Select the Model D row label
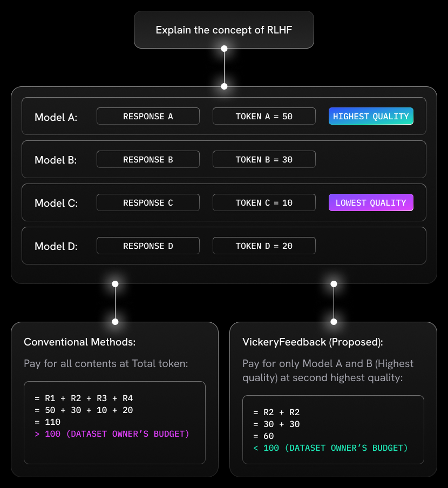 (x=56, y=247)
